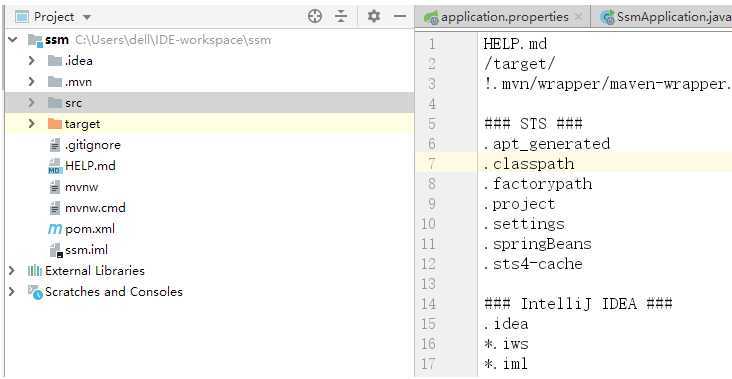Click line number 14 in gutter
732x379 pixels.
pyautogui.click(x=429, y=304)
